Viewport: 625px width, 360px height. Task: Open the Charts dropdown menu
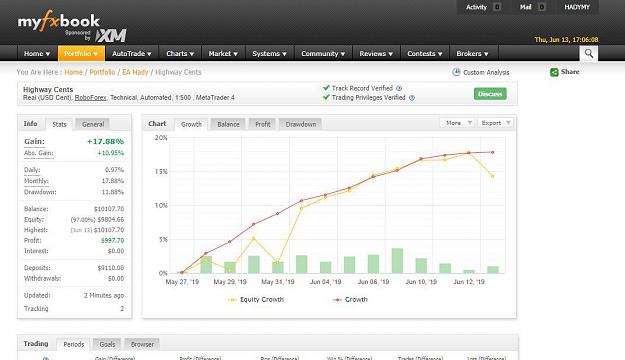180,53
